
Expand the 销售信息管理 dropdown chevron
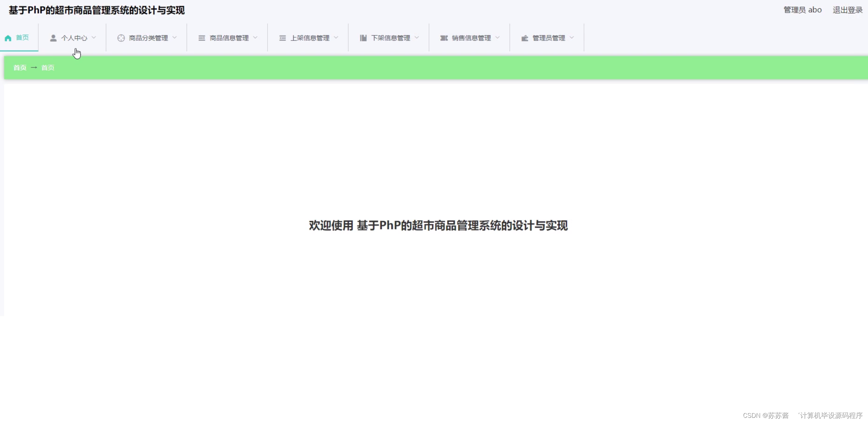pyautogui.click(x=497, y=38)
